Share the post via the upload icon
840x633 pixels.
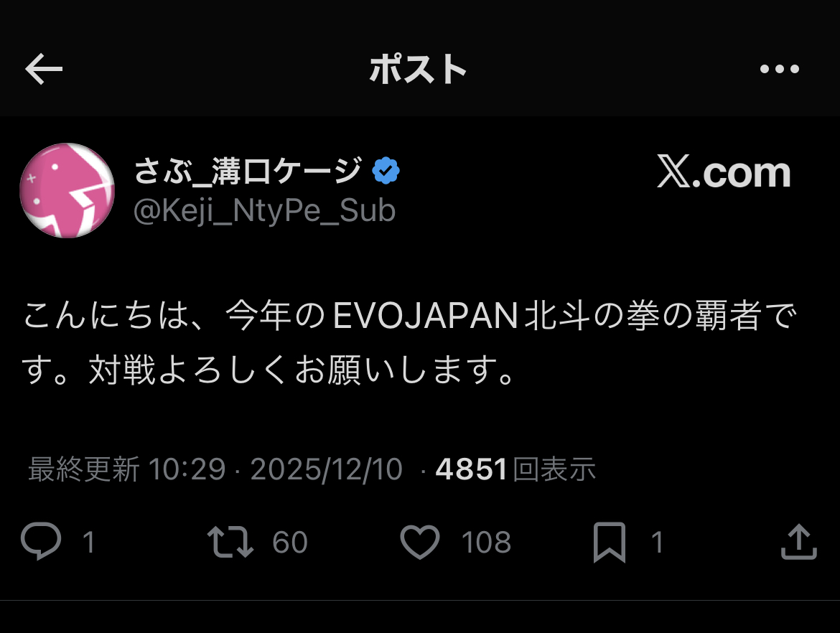click(x=798, y=542)
